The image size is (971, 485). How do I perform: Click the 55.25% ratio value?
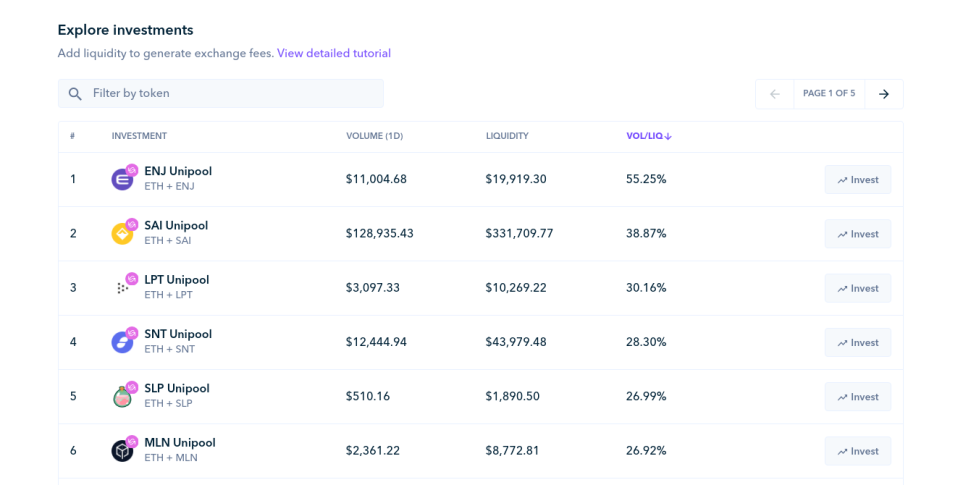(647, 180)
